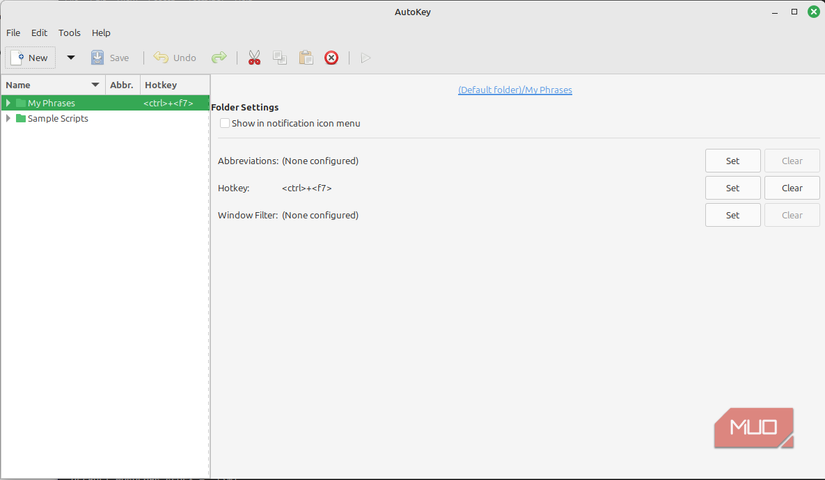Screen dimensions: 825x480
Task: Enable Show in notification icon menu
Action: coord(225,123)
